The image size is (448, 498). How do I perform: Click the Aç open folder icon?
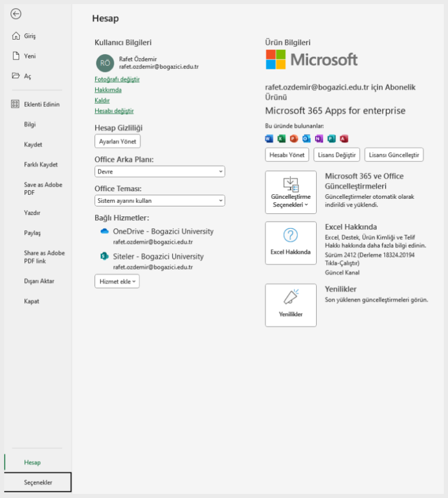click(x=16, y=76)
